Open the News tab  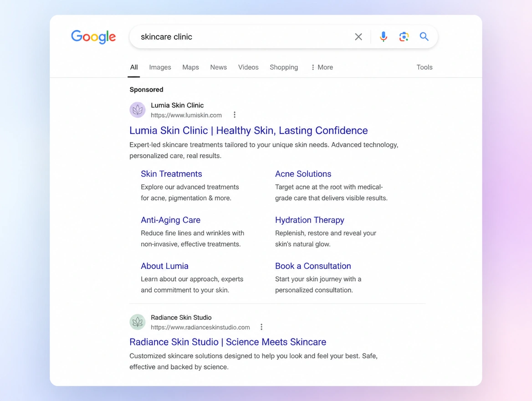point(219,67)
